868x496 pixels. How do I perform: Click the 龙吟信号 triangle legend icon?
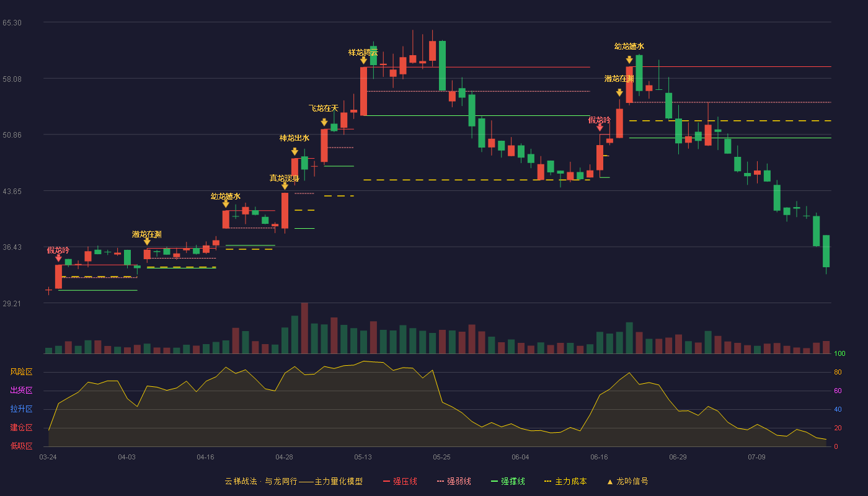[610, 482]
